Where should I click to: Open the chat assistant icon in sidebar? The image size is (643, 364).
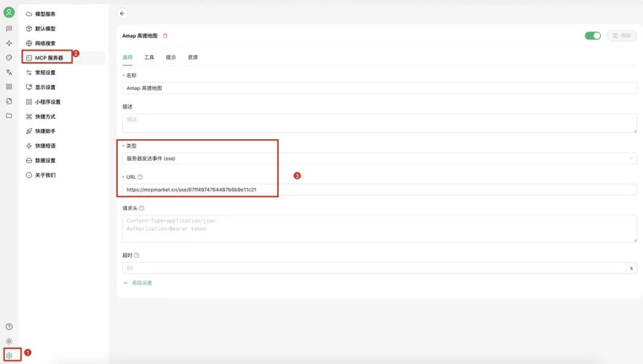pos(9,29)
